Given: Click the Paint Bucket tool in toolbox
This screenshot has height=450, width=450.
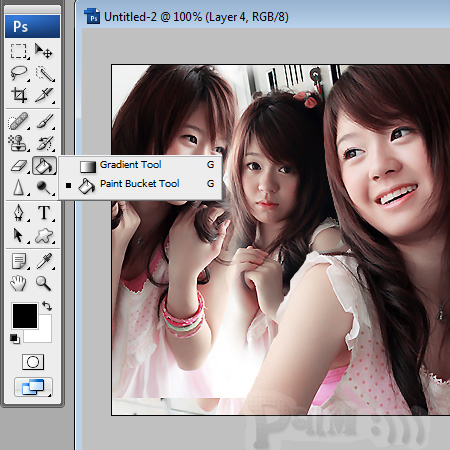Looking at the screenshot, I should pos(44,166).
